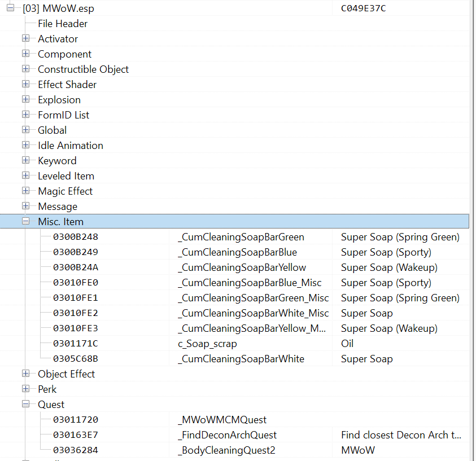Screen dimensions: 476x461
Task: Select the [03] MWoW.esp label
Action: coord(58,8)
